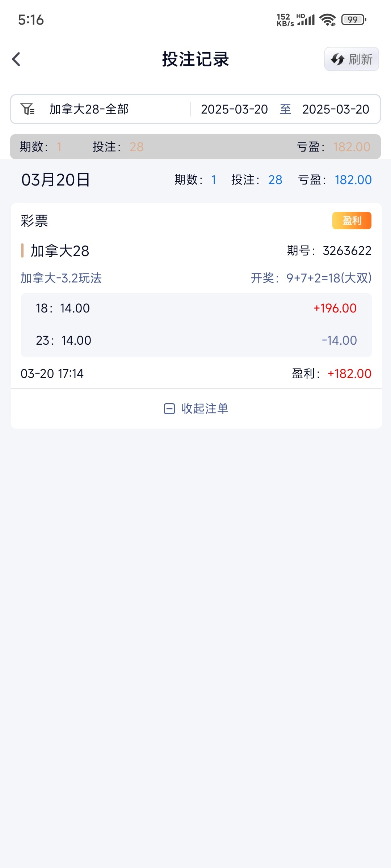This screenshot has width=391, height=868.
Task: Tap the 投注记录 page title
Action: [x=195, y=59]
